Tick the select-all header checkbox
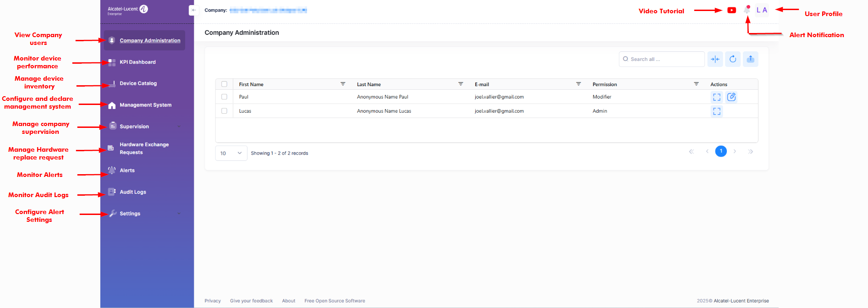This screenshot has height=308, width=868. pos(224,84)
